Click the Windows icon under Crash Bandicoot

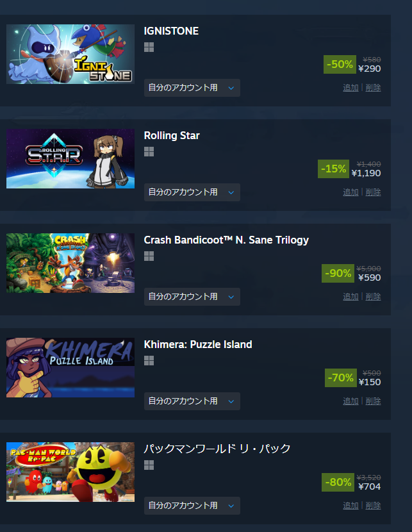pyautogui.click(x=149, y=256)
